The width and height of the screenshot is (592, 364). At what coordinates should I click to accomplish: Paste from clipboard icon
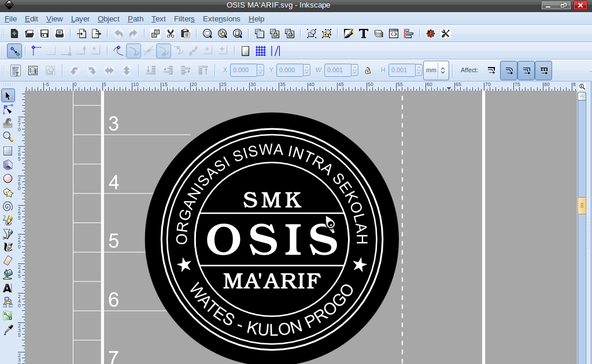coord(186,34)
